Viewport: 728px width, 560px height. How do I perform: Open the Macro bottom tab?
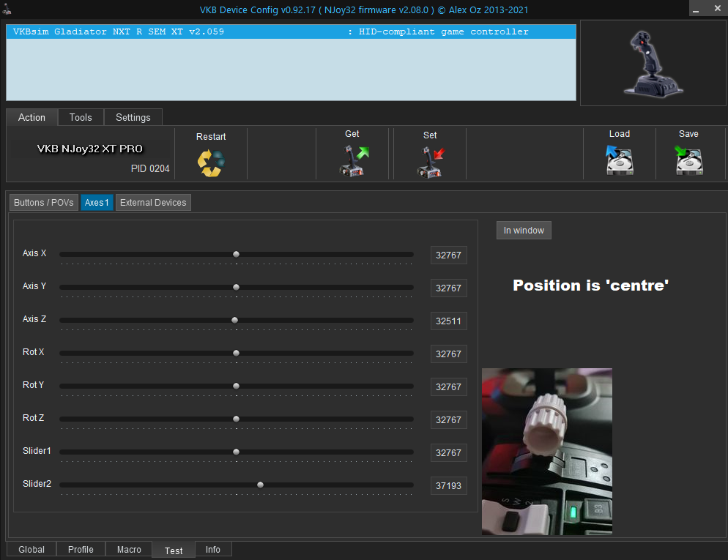pos(129,549)
